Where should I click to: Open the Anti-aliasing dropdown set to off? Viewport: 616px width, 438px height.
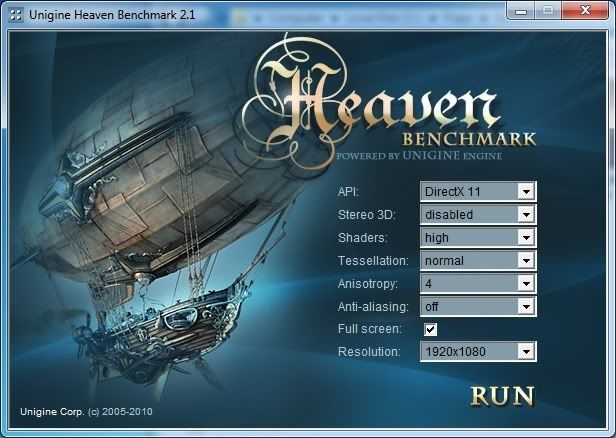coord(478,306)
